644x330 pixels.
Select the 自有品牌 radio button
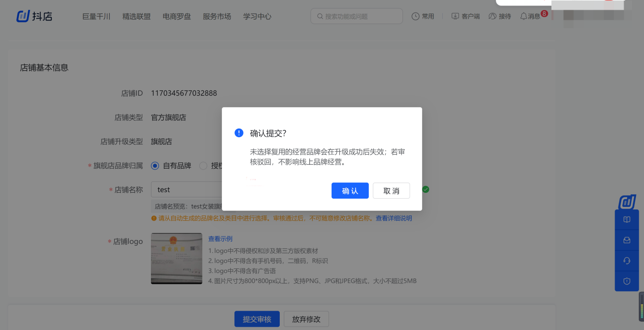tap(155, 166)
